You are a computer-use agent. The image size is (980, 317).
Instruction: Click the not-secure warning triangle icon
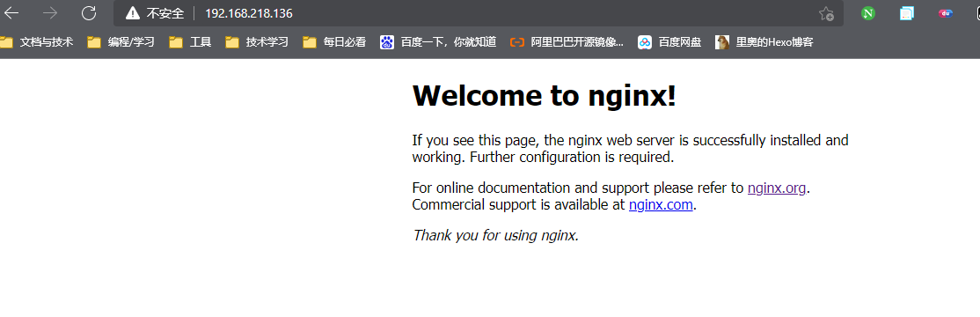pyautogui.click(x=132, y=13)
